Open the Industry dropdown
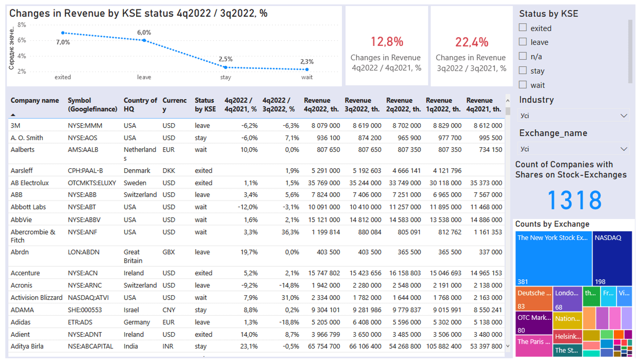The width and height of the screenshot is (639, 364). click(574, 116)
